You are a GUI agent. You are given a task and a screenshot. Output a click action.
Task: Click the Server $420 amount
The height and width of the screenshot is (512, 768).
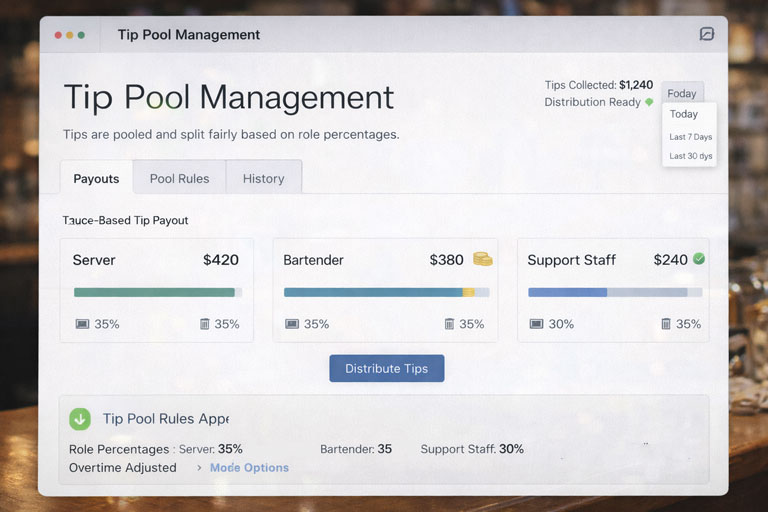coord(220,260)
